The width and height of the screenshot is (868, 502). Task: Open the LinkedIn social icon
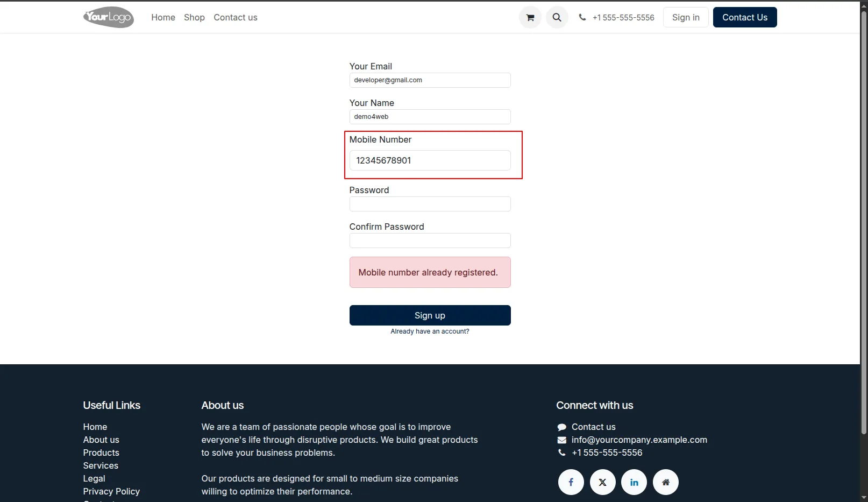(634, 482)
